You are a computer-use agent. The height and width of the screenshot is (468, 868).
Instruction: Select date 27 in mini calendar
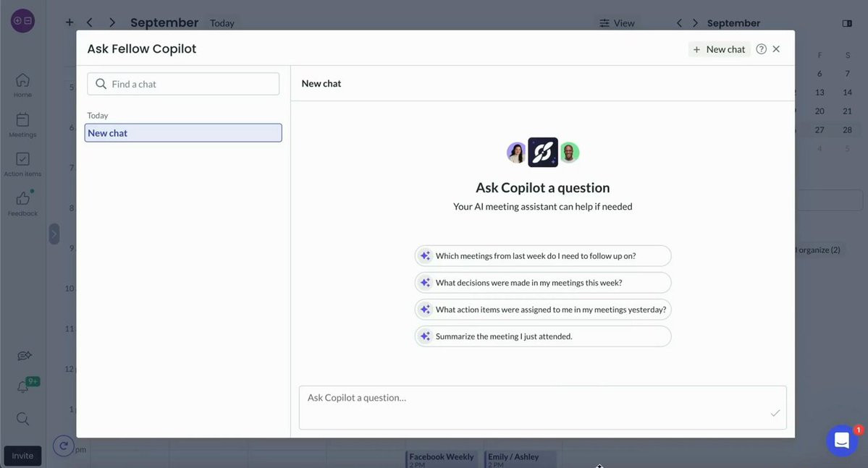tap(819, 130)
